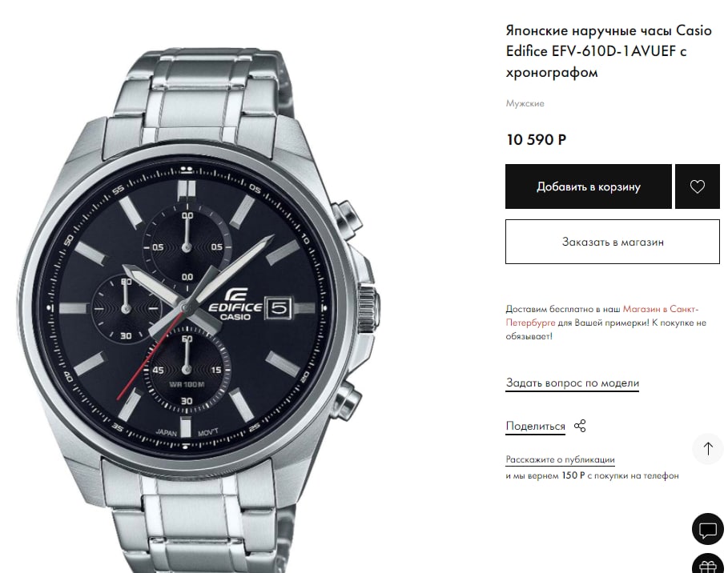Click the free delivery info text
The height and width of the screenshot is (573, 728).
click(x=606, y=323)
